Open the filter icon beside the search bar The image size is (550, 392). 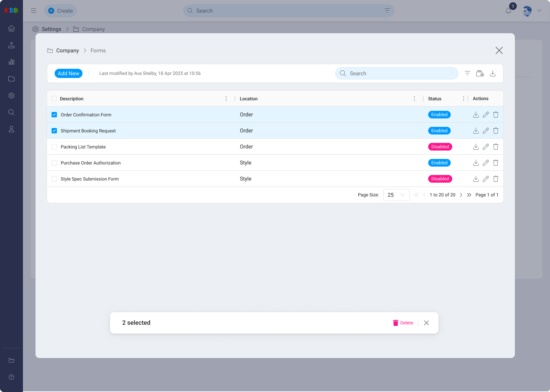point(467,73)
